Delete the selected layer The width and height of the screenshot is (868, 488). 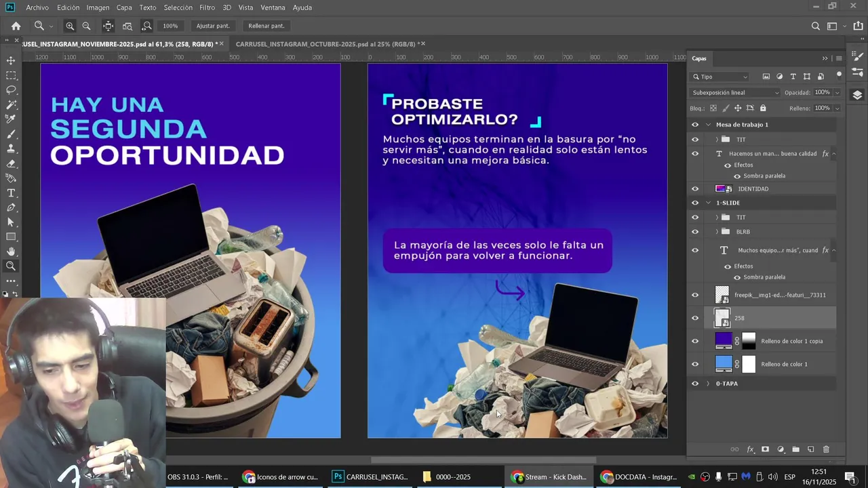coord(826,449)
